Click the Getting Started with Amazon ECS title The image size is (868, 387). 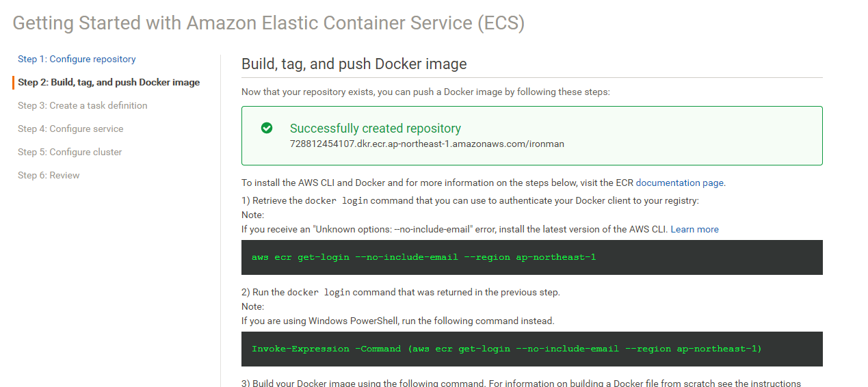pos(269,23)
